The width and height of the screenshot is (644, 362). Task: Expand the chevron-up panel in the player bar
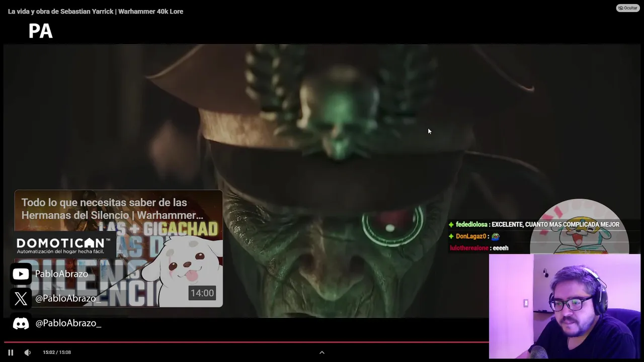(322, 352)
